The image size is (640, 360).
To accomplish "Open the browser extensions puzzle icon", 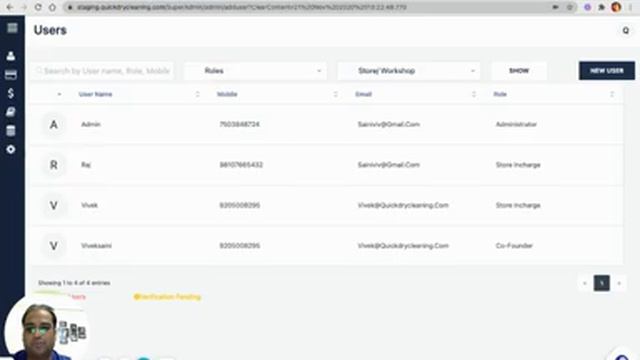I will coord(601,7).
